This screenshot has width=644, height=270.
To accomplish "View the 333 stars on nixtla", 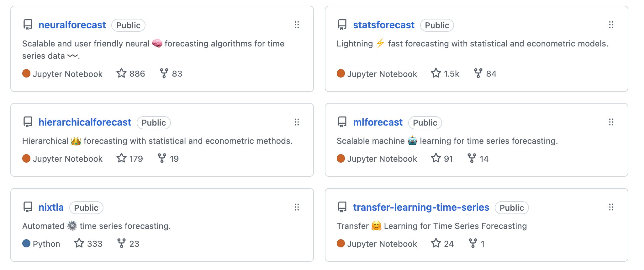I will 88,244.
